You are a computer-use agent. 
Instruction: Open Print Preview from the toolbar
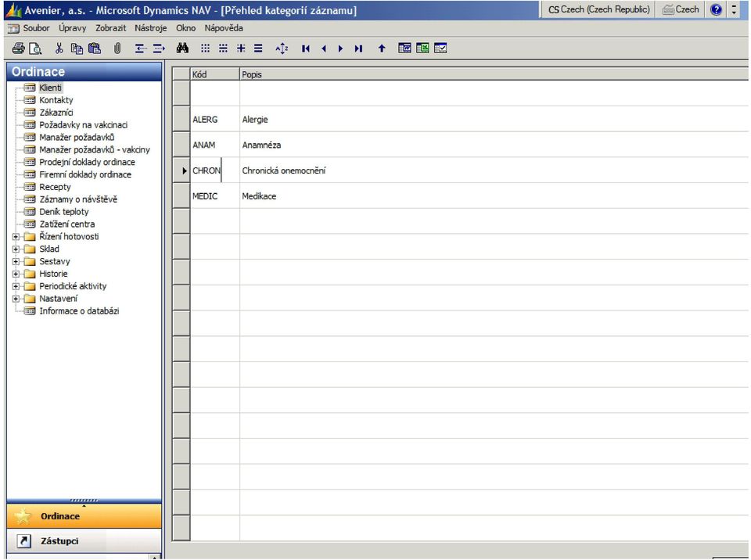click(35, 48)
